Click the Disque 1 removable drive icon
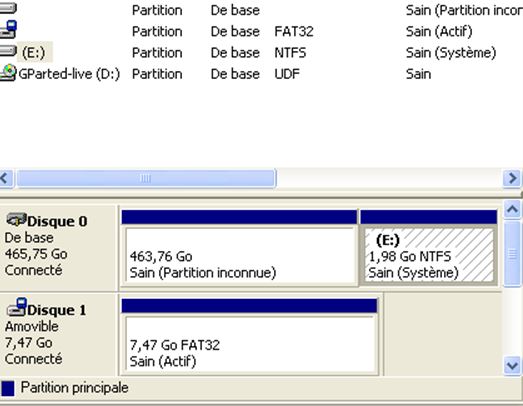523x406 pixels. (x=16, y=307)
